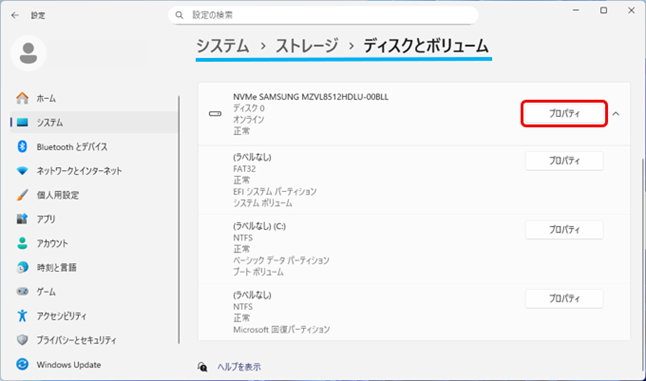Click the システム ボリューム text
The image size is (646, 381).
[x=263, y=203]
